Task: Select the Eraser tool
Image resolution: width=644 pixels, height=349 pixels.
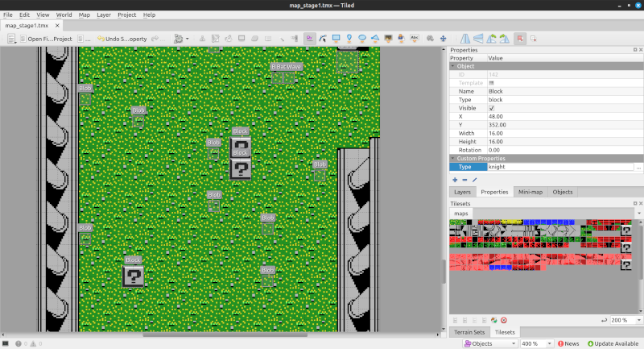Action: pos(254,39)
